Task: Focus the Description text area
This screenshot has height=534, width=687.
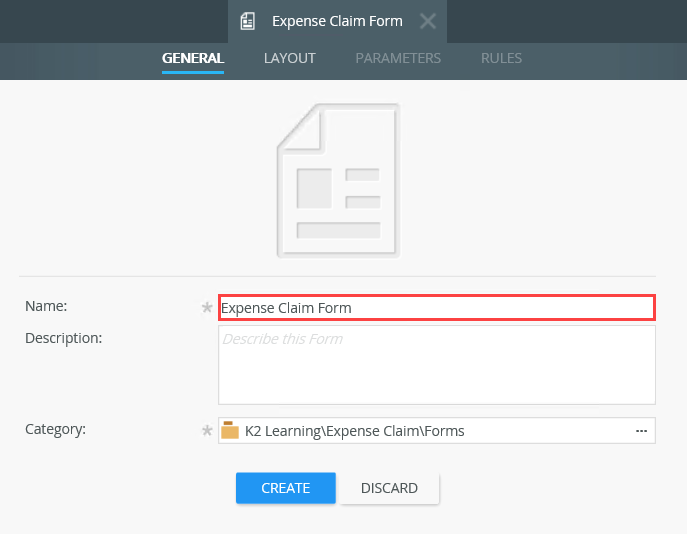Action: pyautogui.click(x=437, y=365)
